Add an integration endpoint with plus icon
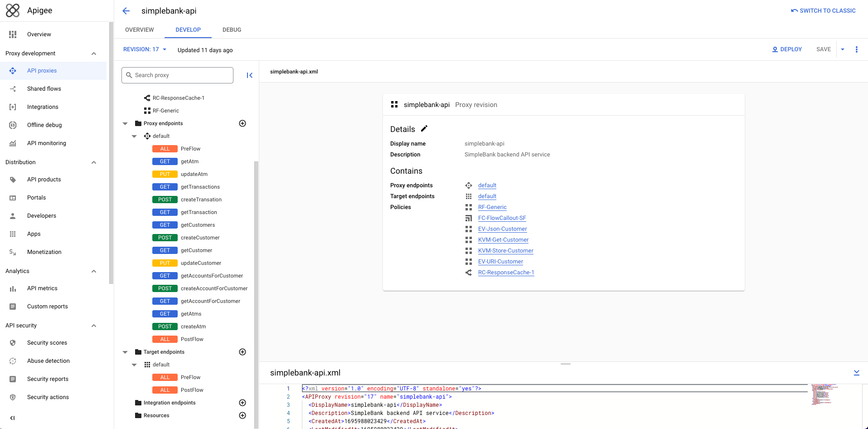Screen dimensions: 868x429 coord(242,403)
